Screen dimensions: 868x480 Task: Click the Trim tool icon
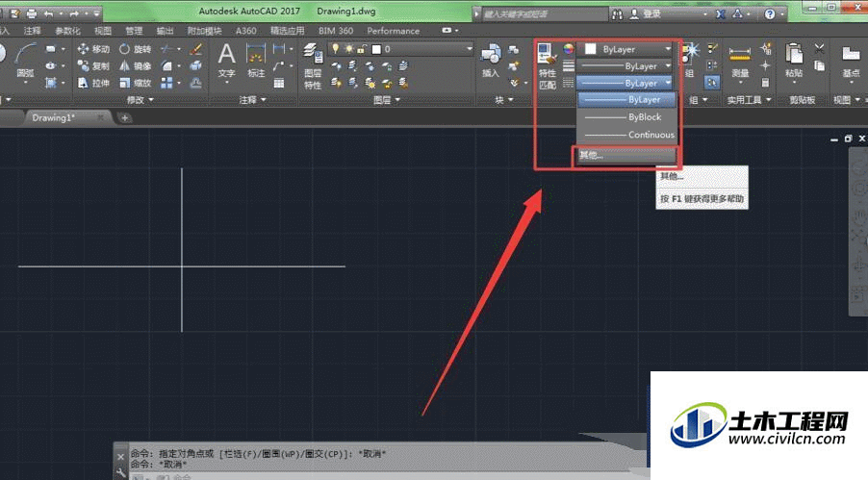pyautogui.click(x=166, y=49)
